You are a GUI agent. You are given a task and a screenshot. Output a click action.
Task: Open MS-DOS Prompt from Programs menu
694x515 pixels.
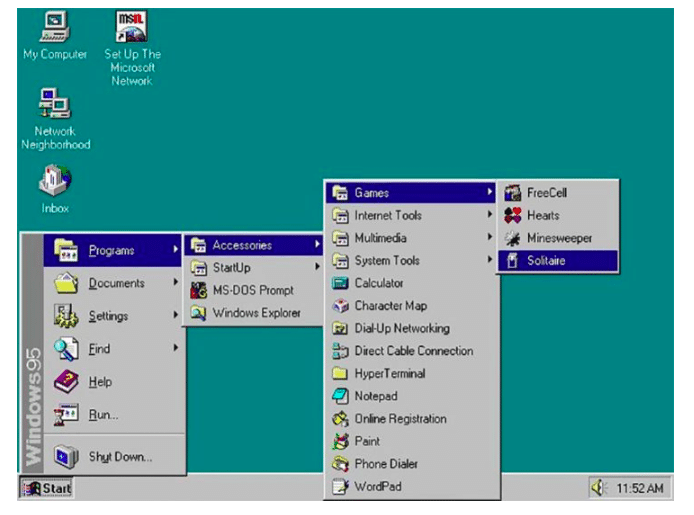tap(252, 290)
